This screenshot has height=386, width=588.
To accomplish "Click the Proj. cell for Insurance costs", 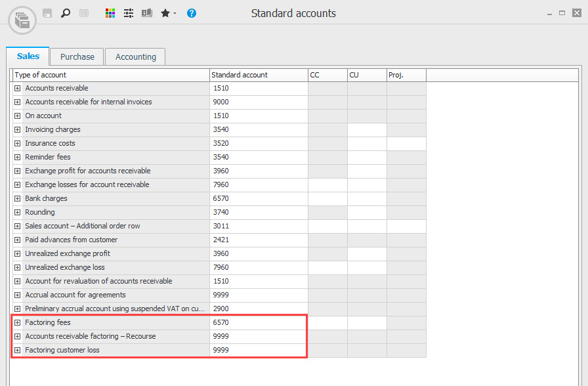I will tap(406, 144).
